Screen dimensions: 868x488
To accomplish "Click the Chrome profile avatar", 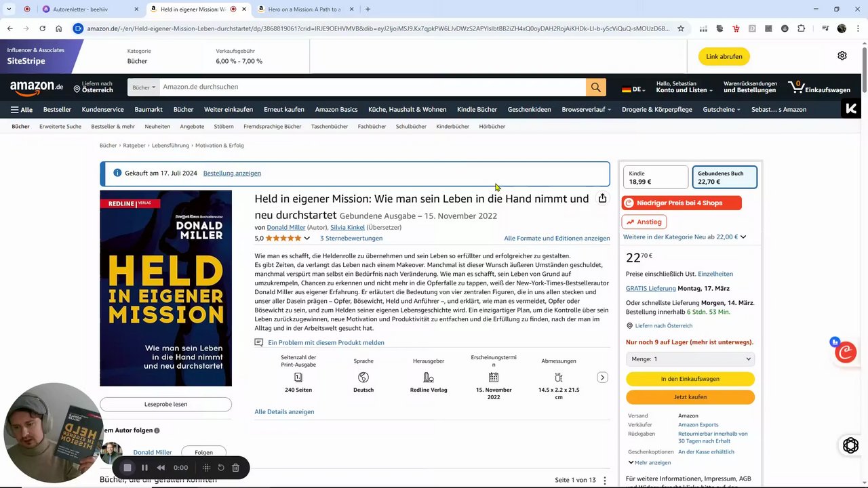I will pos(842,28).
